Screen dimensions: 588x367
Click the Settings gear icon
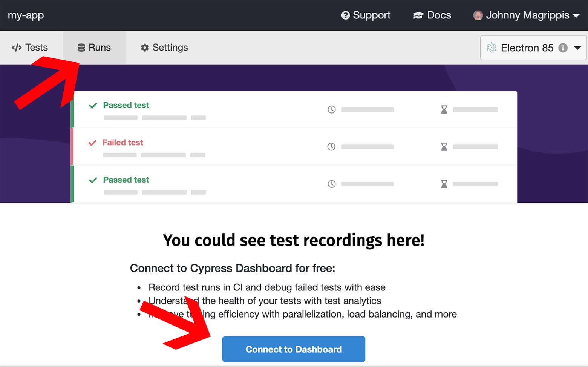145,48
